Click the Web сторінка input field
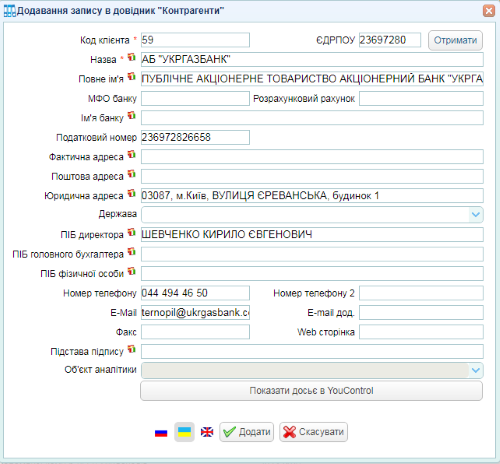 (x=421, y=332)
